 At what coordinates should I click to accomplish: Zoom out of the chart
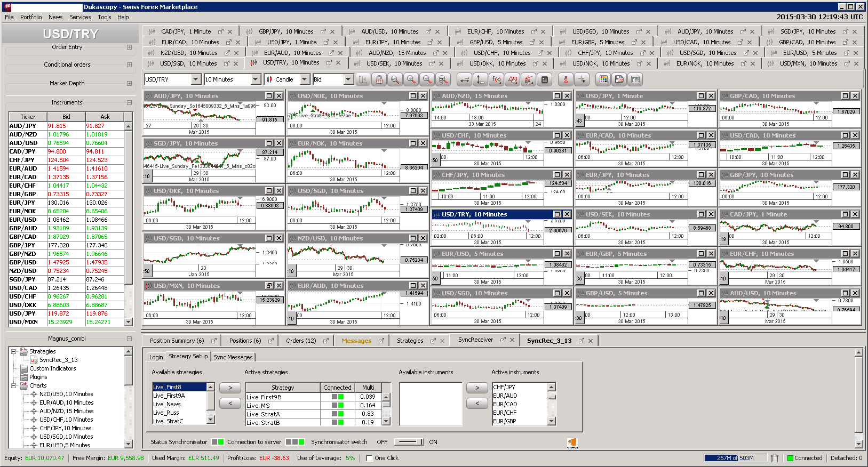[427, 79]
